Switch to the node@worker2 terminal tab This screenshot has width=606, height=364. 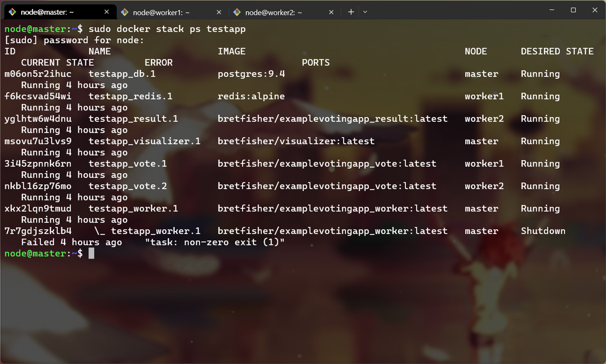(x=284, y=12)
